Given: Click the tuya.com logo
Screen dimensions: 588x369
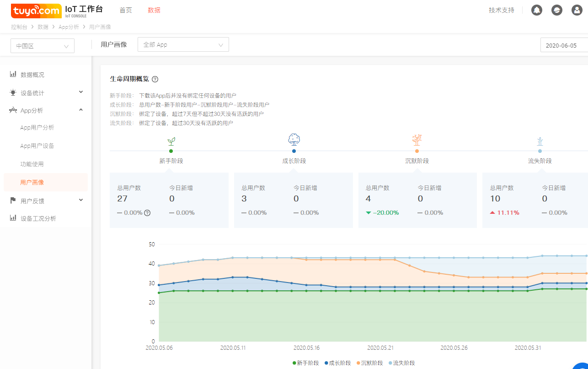Looking at the screenshot, I should click(37, 11).
